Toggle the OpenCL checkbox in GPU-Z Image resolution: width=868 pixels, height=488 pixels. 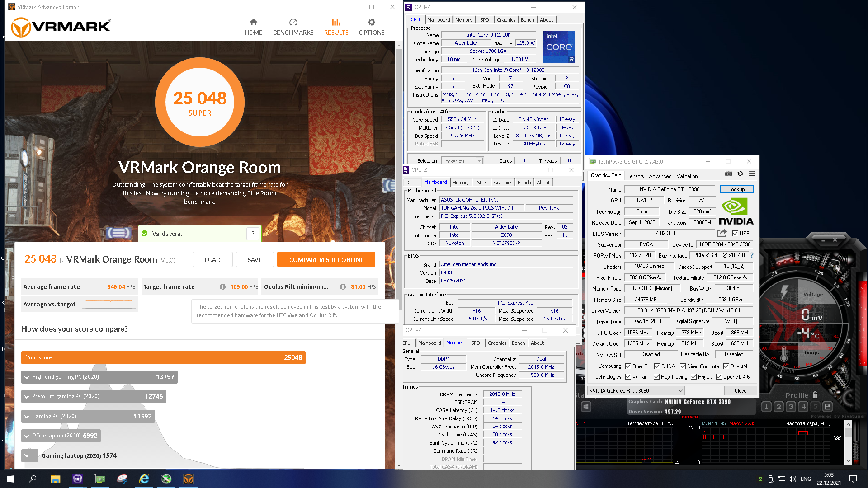tap(628, 366)
